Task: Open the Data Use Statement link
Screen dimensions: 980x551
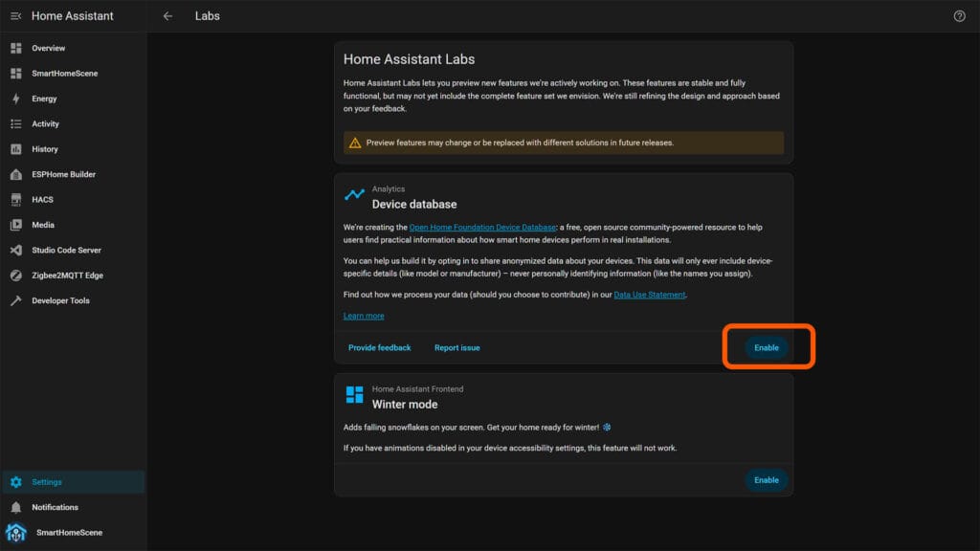Action: click(x=650, y=295)
